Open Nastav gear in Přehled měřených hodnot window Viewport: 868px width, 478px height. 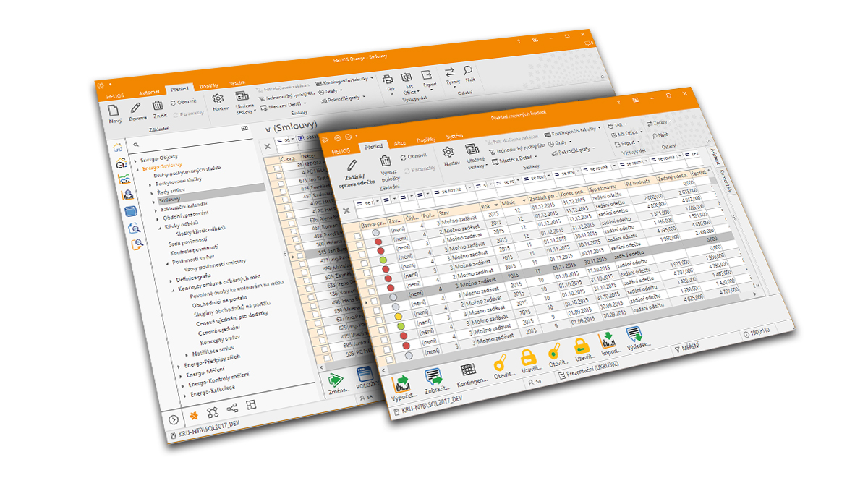click(448, 152)
